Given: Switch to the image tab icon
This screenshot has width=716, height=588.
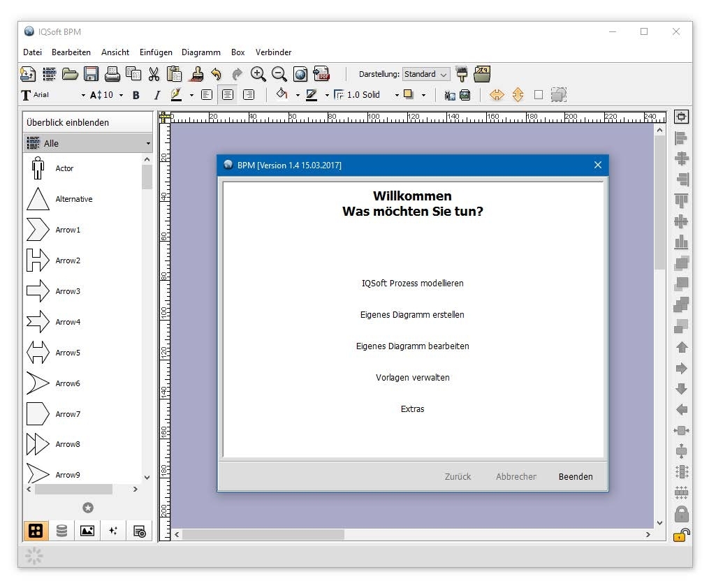Looking at the screenshot, I should pos(87,531).
